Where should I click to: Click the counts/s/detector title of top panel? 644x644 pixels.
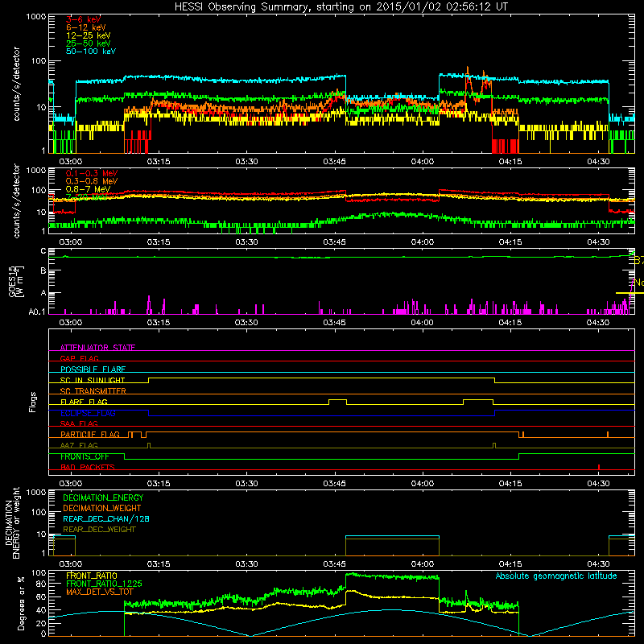tap(16, 84)
